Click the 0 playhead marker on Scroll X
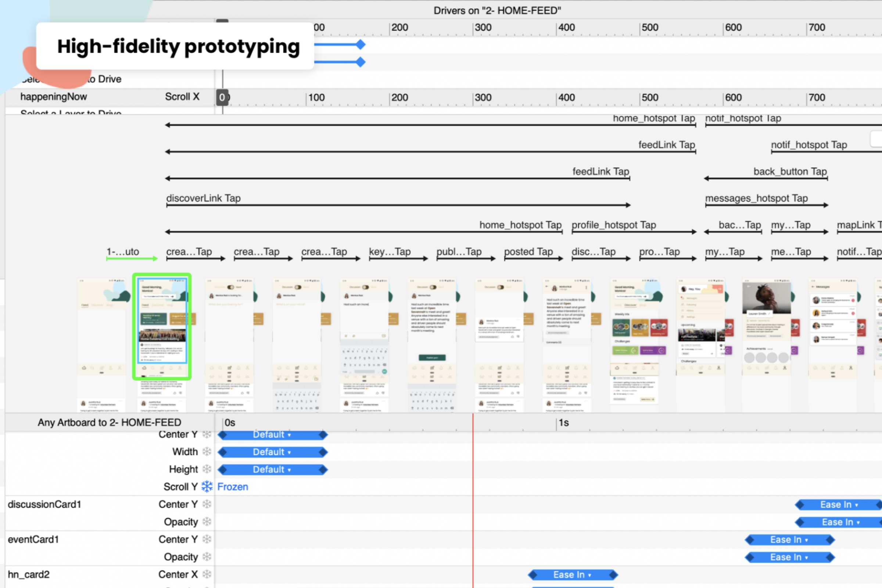Image resolution: width=882 pixels, height=588 pixels. coord(222,97)
